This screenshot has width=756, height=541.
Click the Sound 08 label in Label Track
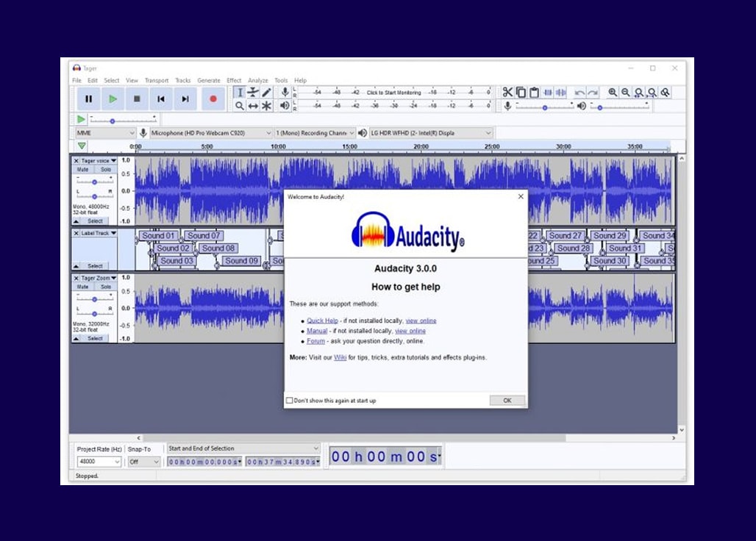point(218,248)
